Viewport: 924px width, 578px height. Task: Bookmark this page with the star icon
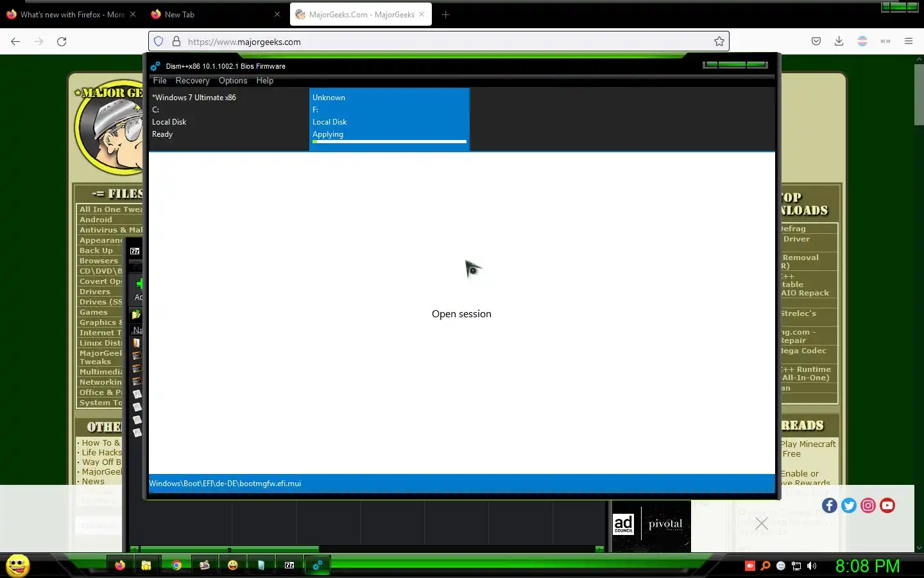point(719,41)
